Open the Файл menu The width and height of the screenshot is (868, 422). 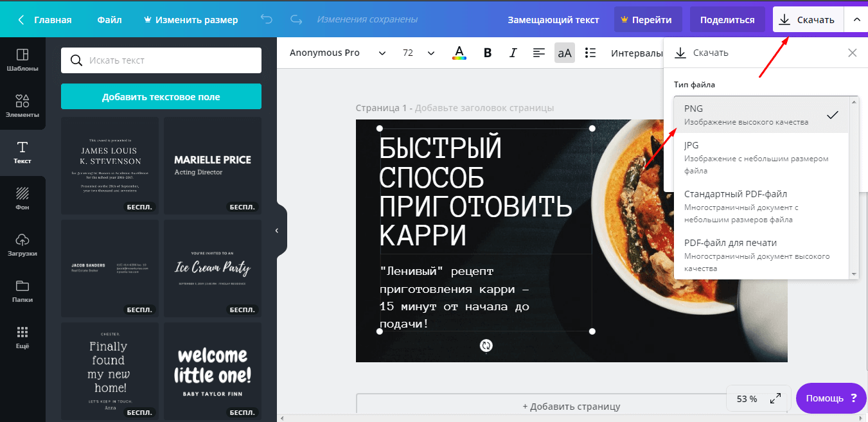point(110,20)
